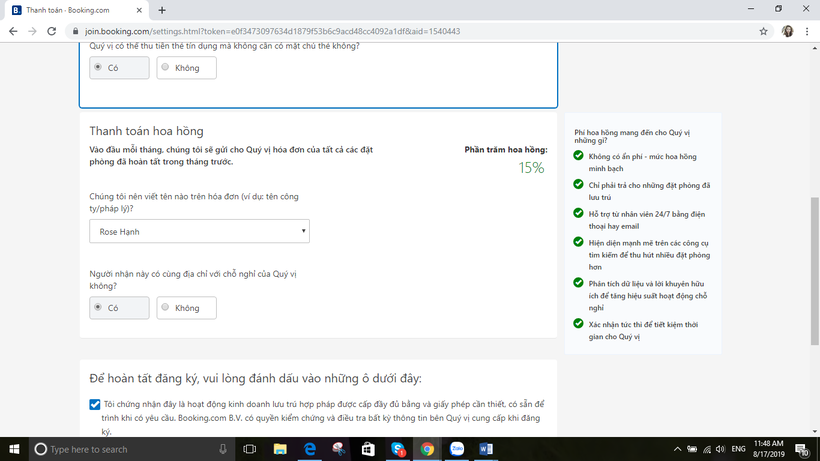
Task: Click the Cortana search circle icon
Action: [x=40, y=449]
